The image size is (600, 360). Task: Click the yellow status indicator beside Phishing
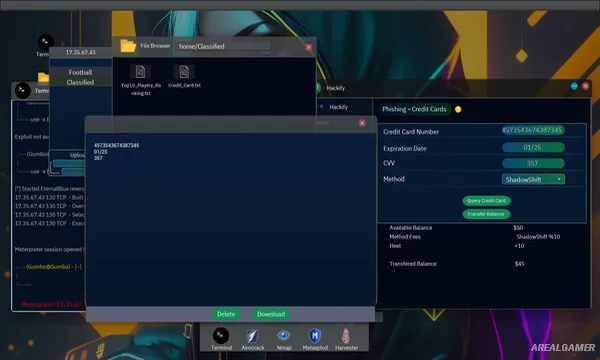458,109
